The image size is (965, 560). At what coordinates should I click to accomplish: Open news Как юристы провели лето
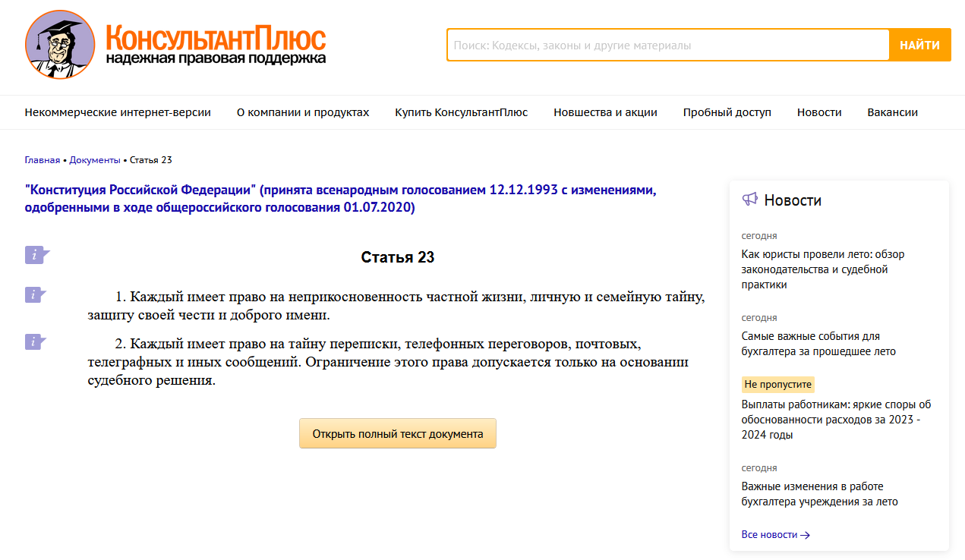823,269
